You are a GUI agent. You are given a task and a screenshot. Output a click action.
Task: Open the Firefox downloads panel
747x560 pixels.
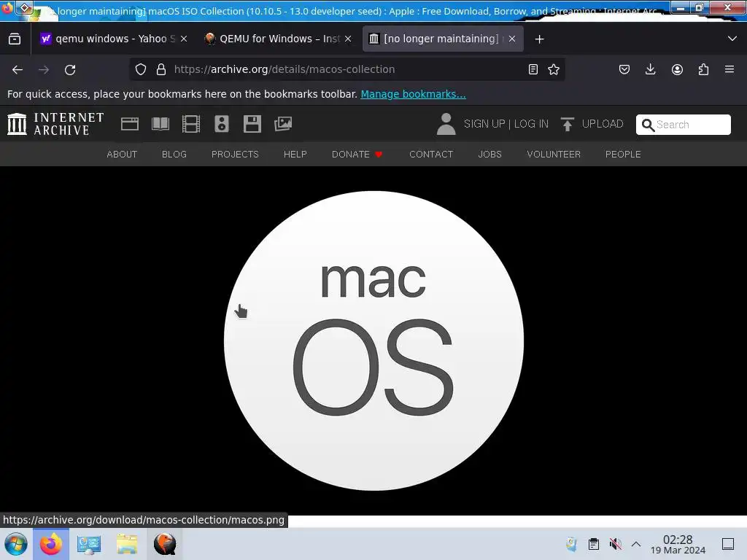650,69
